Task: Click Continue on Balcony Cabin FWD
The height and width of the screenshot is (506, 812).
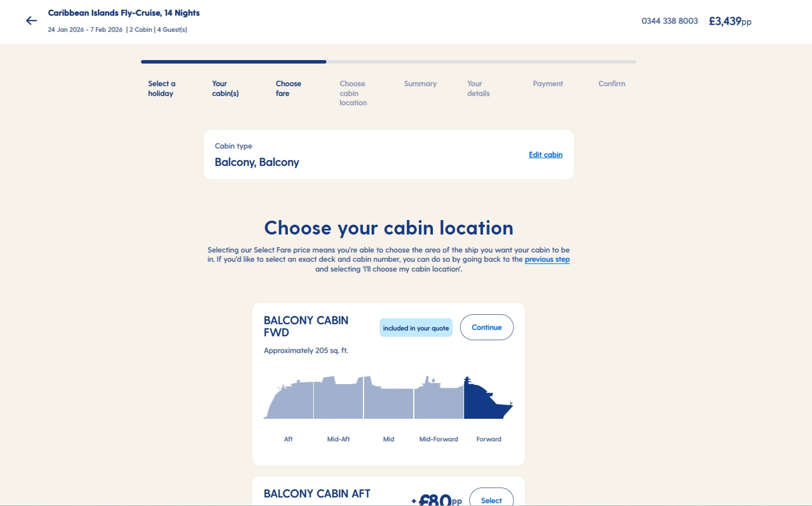Action: (487, 328)
